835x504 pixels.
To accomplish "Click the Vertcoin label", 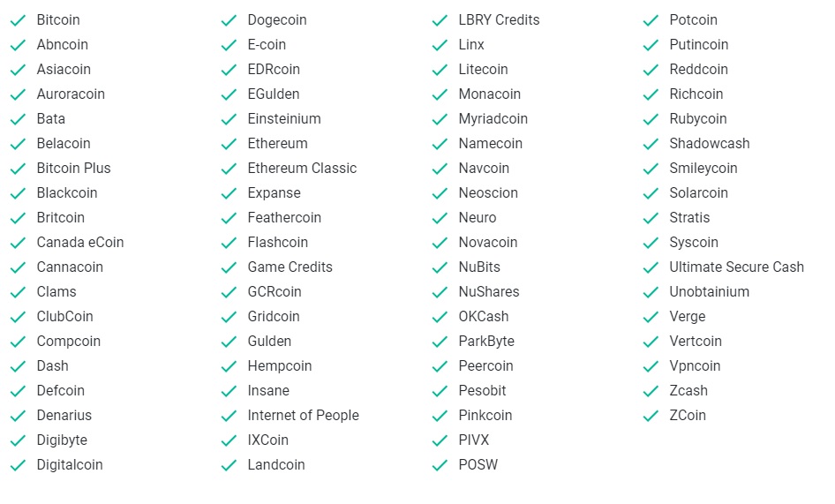I will 696,341.
